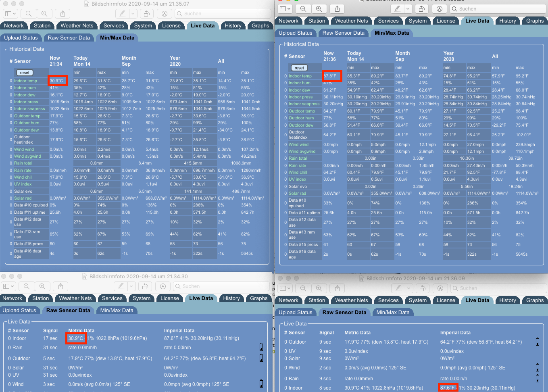Click the Wind row battery icon in the 21.36.09 window
548x392 pixels.
(x=538, y=367)
